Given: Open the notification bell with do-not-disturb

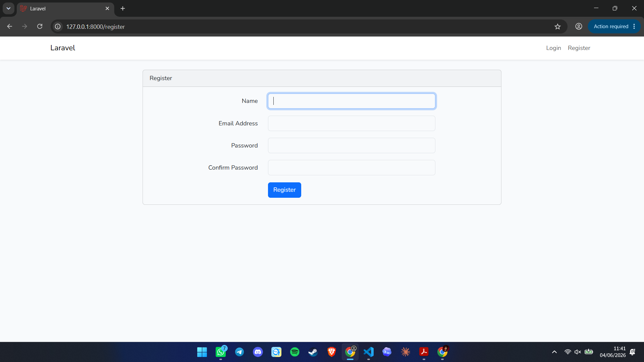Looking at the screenshot, I should [633, 352].
